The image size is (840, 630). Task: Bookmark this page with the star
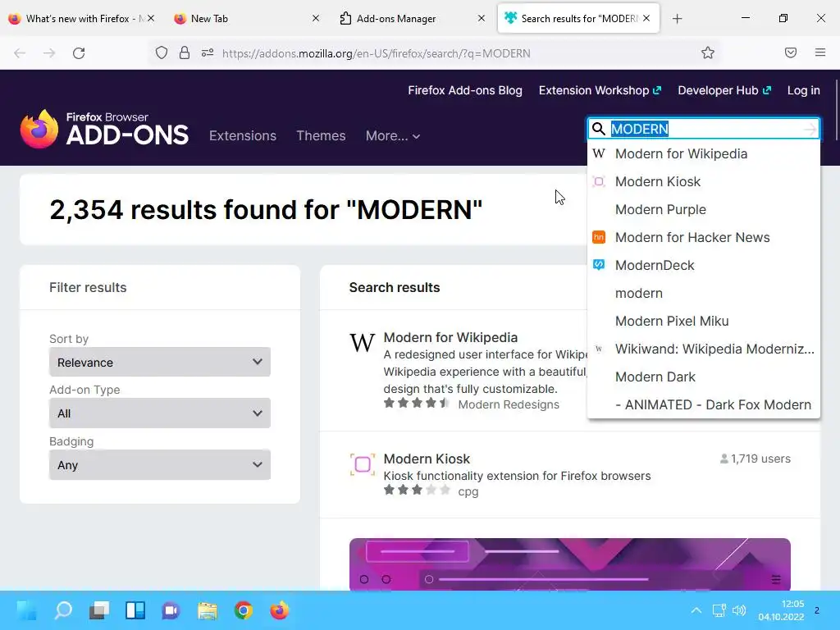tap(708, 52)
